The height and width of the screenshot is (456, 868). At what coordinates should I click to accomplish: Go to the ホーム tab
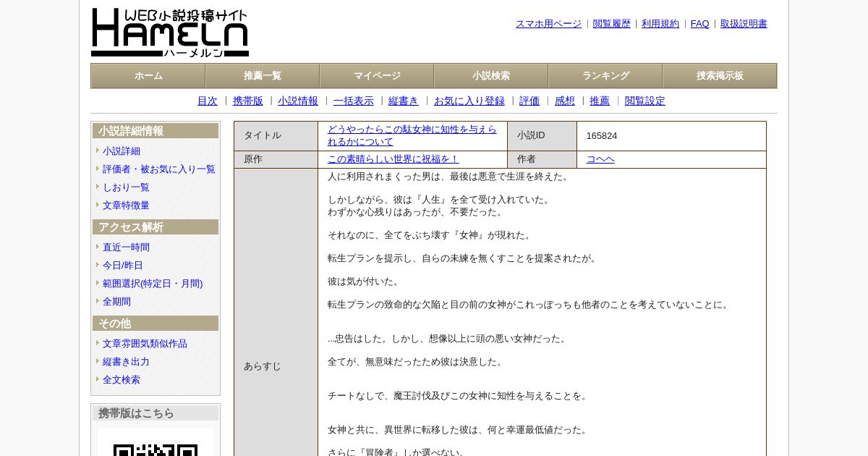[x=148, y=76]
